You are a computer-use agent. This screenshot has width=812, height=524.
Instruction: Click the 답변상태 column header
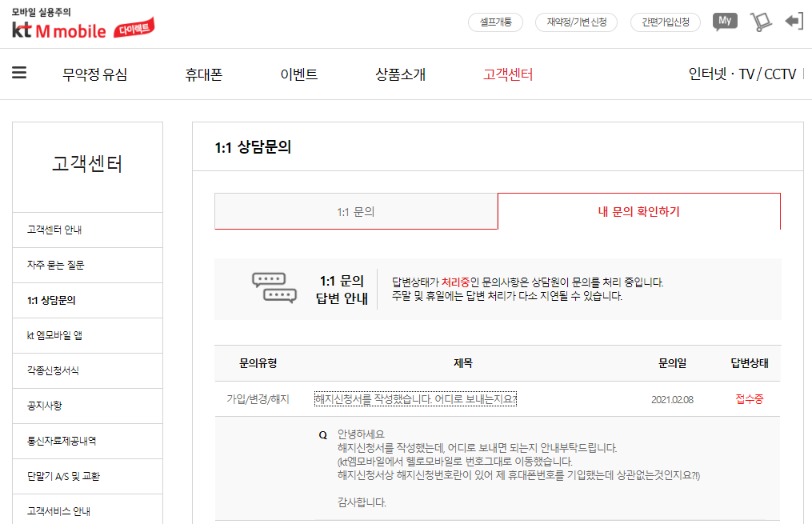tap(750, 363)
